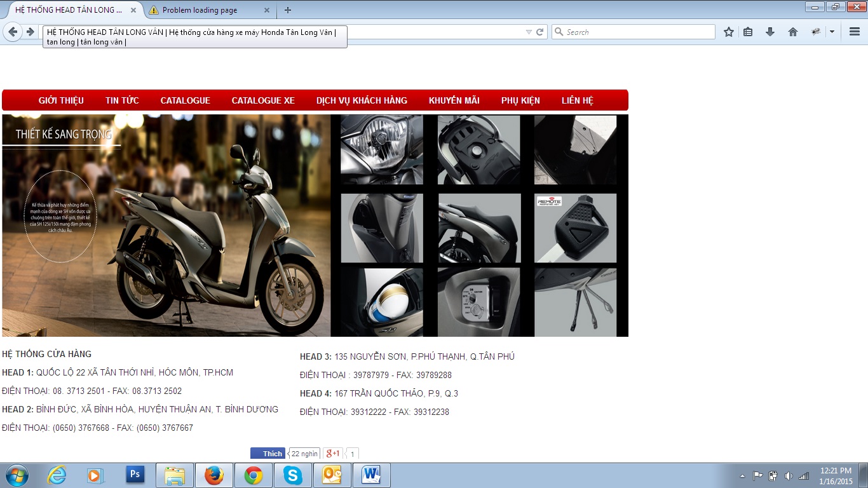Click the bookmark star icon
The image size is (868, 488).
coord(729,32)
